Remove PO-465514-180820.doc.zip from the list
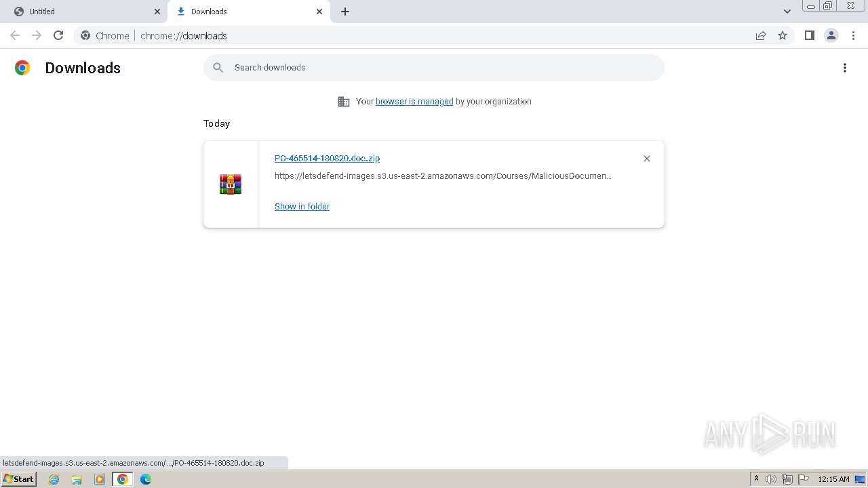The image size is (868, 488). point(646,159)
